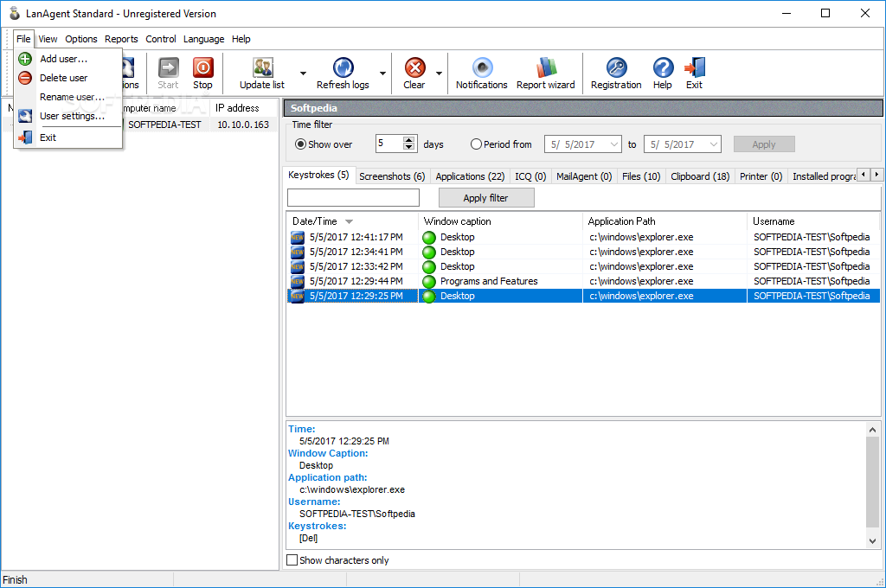Click the Exit toolbar icon

pyautogui.click(x=695, y=67)
